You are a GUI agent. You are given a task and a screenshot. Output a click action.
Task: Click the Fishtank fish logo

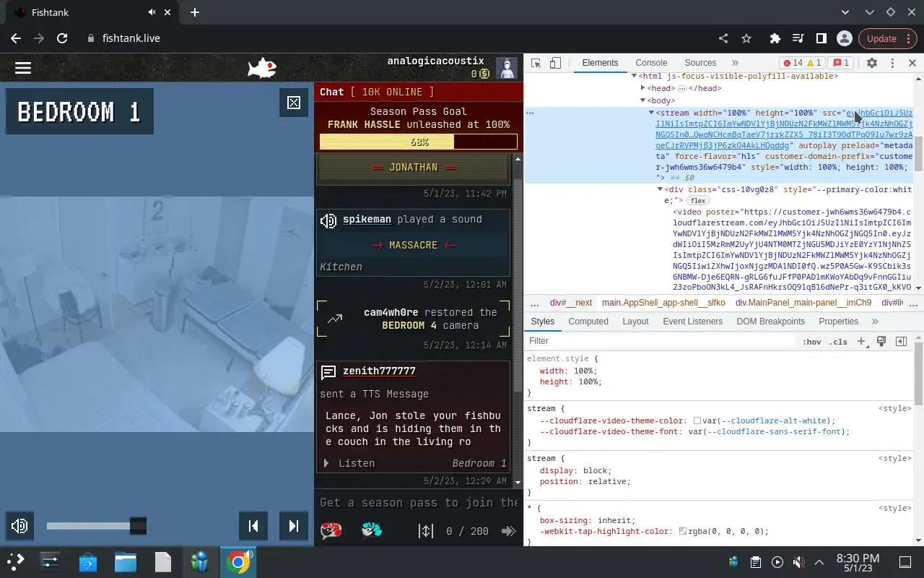[x=261, y=68]
